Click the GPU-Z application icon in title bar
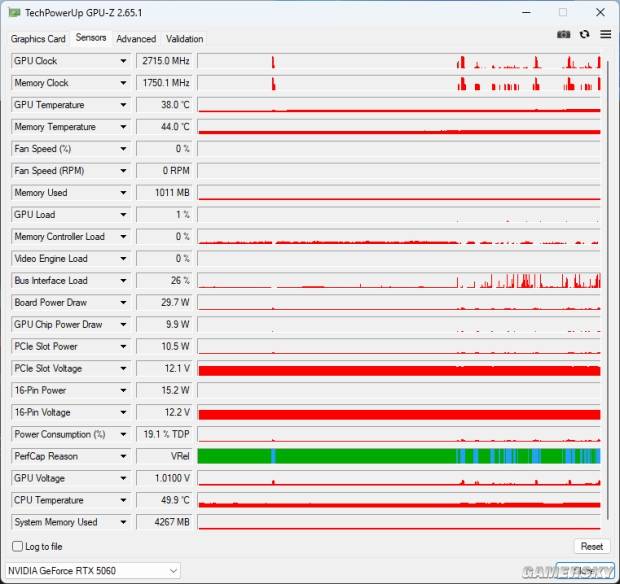The width and height of the screenshot is (620, 584). (14, 13)
